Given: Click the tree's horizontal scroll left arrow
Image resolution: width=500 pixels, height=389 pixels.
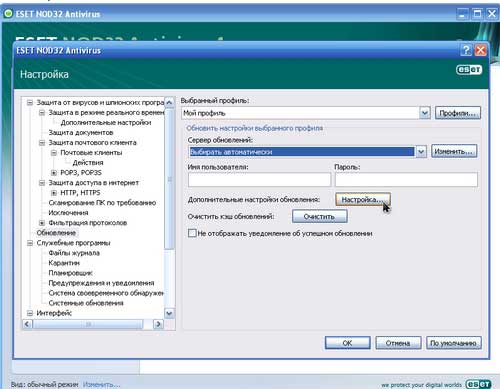Looking at the screenshot, I should coord(27,324).
